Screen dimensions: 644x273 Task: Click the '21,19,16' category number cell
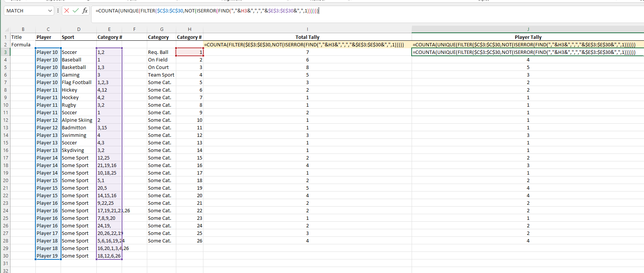pos(109,165)
